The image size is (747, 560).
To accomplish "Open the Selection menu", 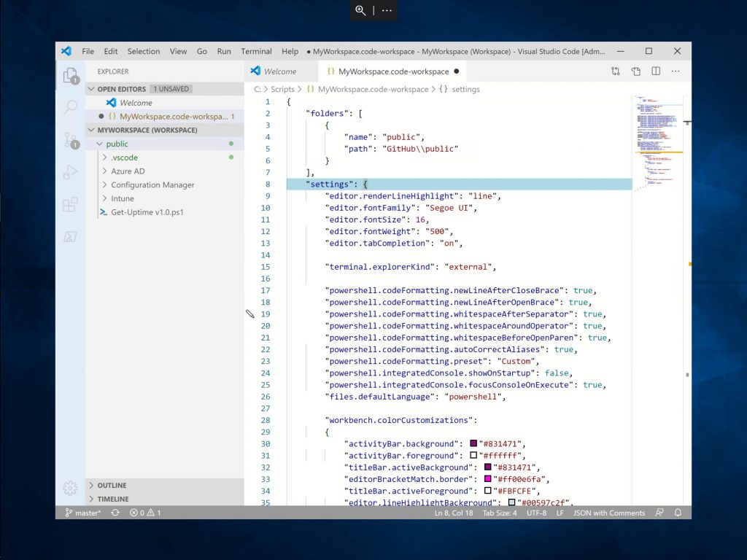I will 144,51.
